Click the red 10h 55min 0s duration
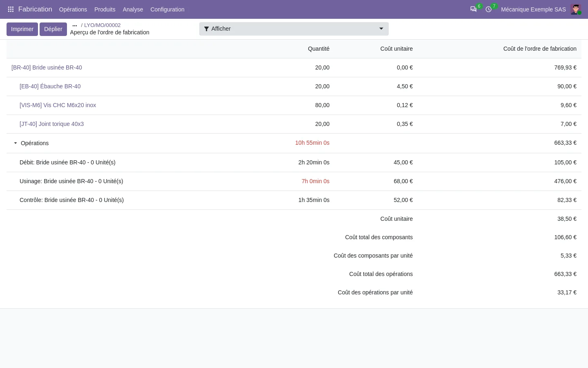Image resolution: width=588 pixels, height=368 pixels. [312, 143]
